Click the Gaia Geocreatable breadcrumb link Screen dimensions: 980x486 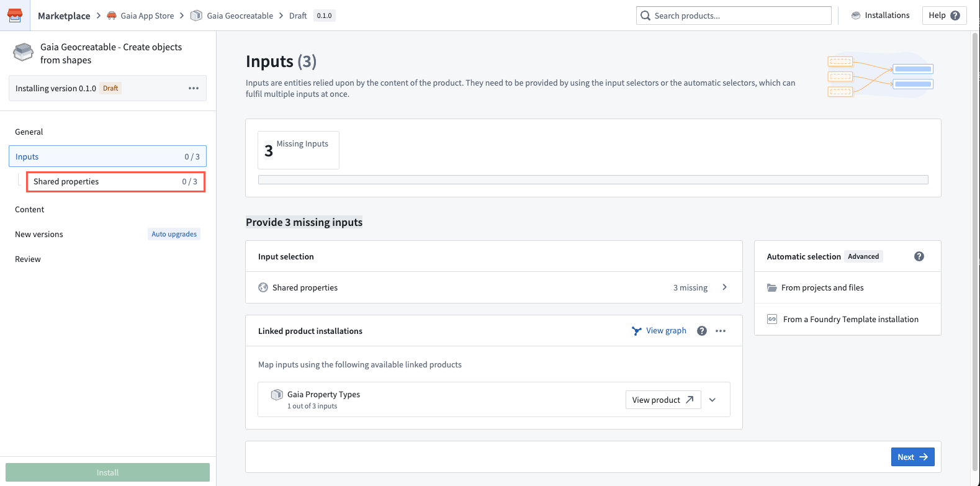click(240, 16)
